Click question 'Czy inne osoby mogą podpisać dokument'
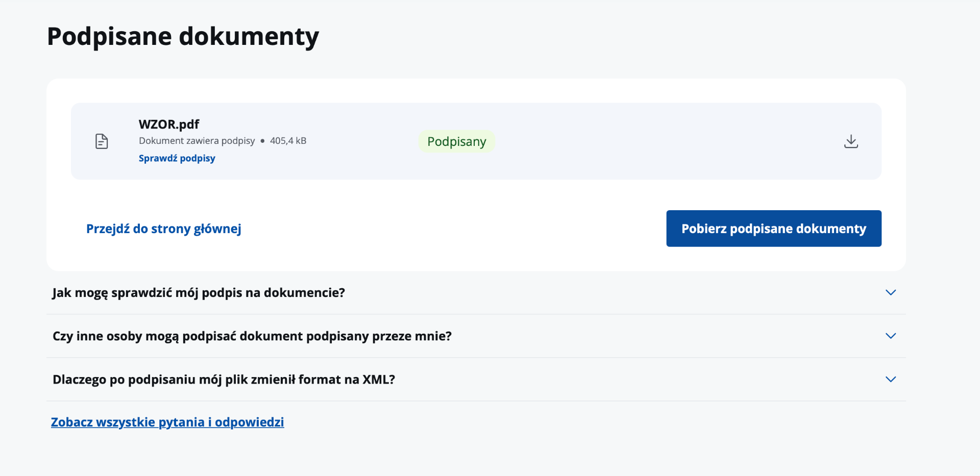Image resolution: width=980 pixels, height=476 pixels. 252,336
